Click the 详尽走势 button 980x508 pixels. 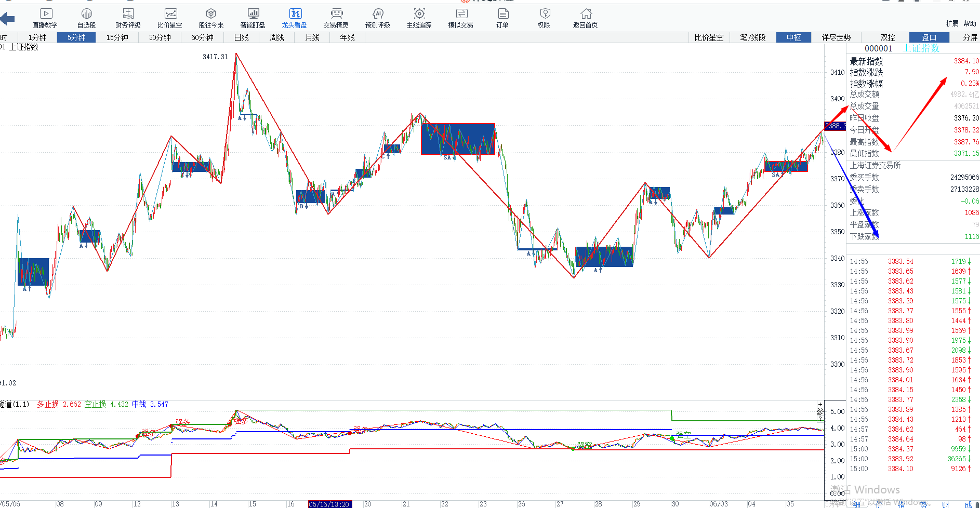836,37
